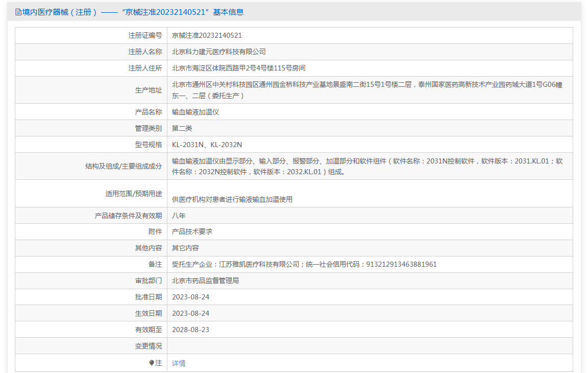588x373 pixels.
Task: Click the 生产地址 label
Action: 149,90
